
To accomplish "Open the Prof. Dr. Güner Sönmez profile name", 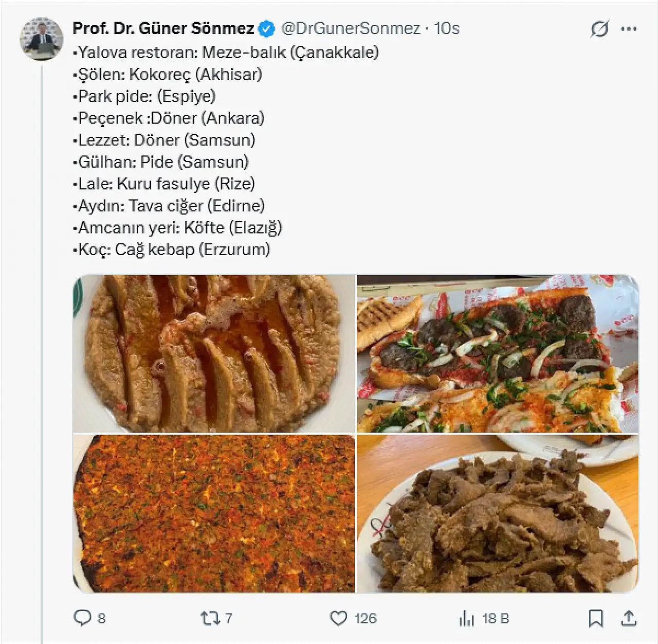I will (163, 28).
